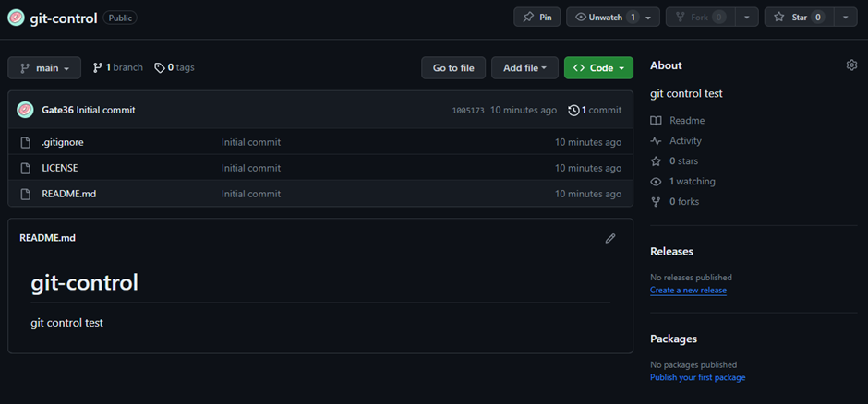Open the Gate36 author link
The height and width of the screenshot is (404, 868).
coord(57,110)
